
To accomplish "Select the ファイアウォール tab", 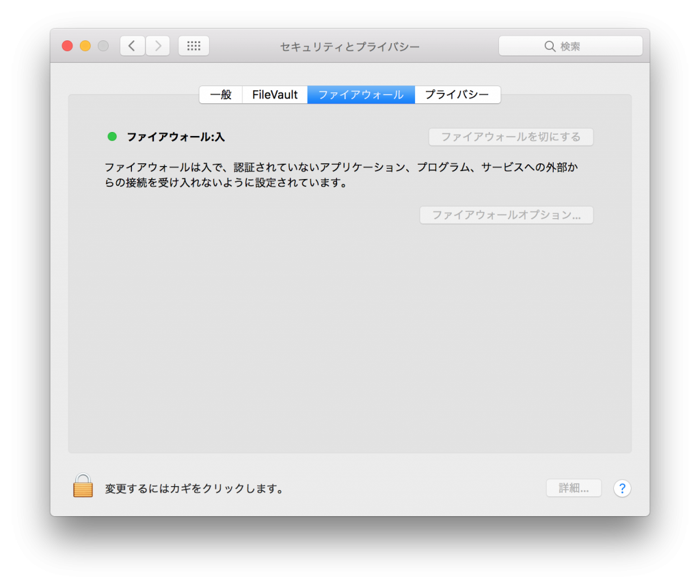I will pos(361,94).
